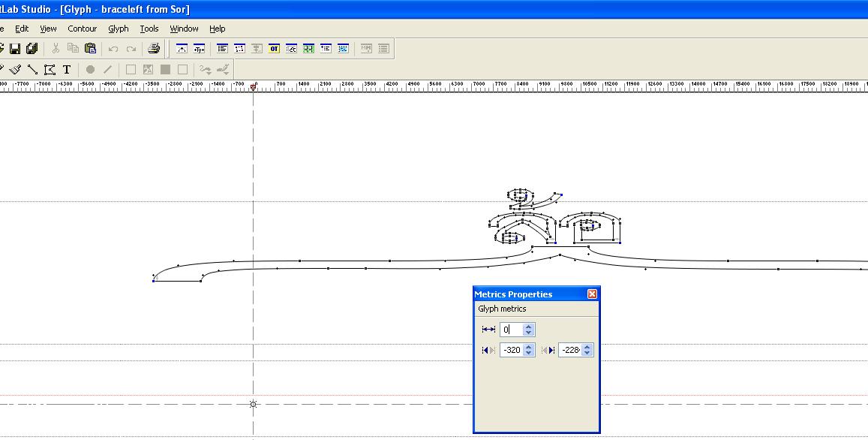Open the green Font window icon
Image resolution: width=868 pixels, height=440 pixels.
coord(308,49)
